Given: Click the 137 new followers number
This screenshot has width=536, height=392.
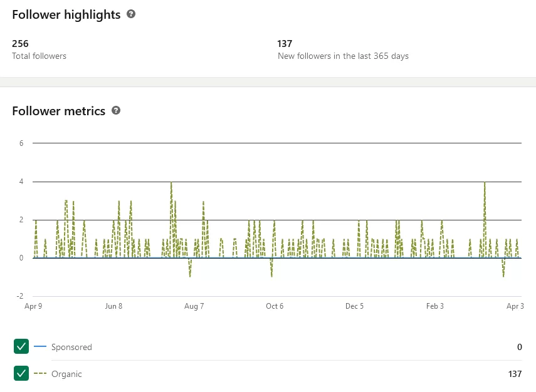Looking at the screenshot, I should pyautogui.click(x=285, y=44).
